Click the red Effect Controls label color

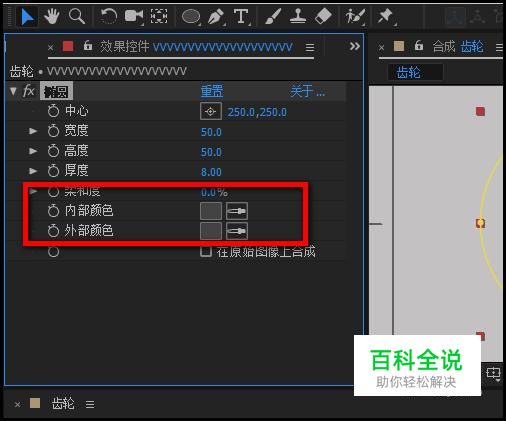(x=68, y=46)
